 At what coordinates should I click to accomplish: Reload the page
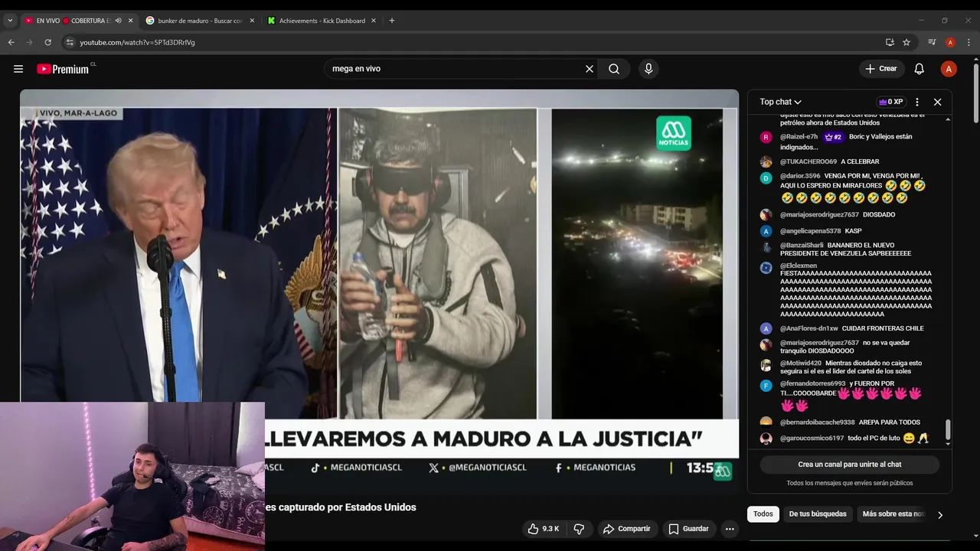pos(47,42)
